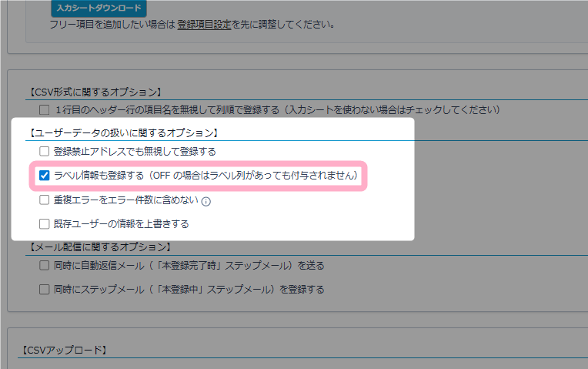The height and width of the screenshot is (369, 588).
Task: Enable the 1行目のヘッダー行 ignore checkbox
Action: (45, 109)
